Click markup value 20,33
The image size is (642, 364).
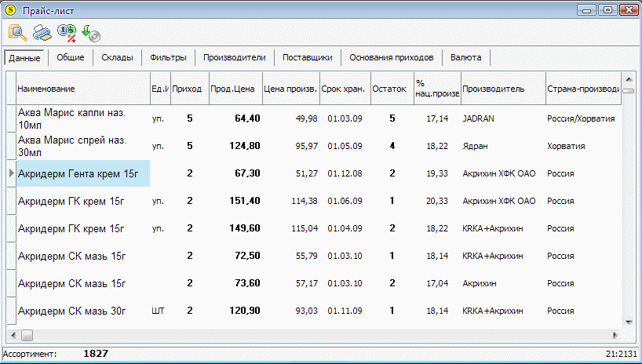tap(437, 201)
